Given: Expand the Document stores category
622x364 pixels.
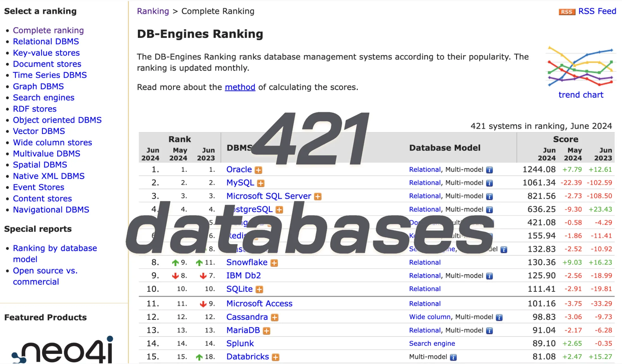Looking at the screenshot, I should (46, 63).
